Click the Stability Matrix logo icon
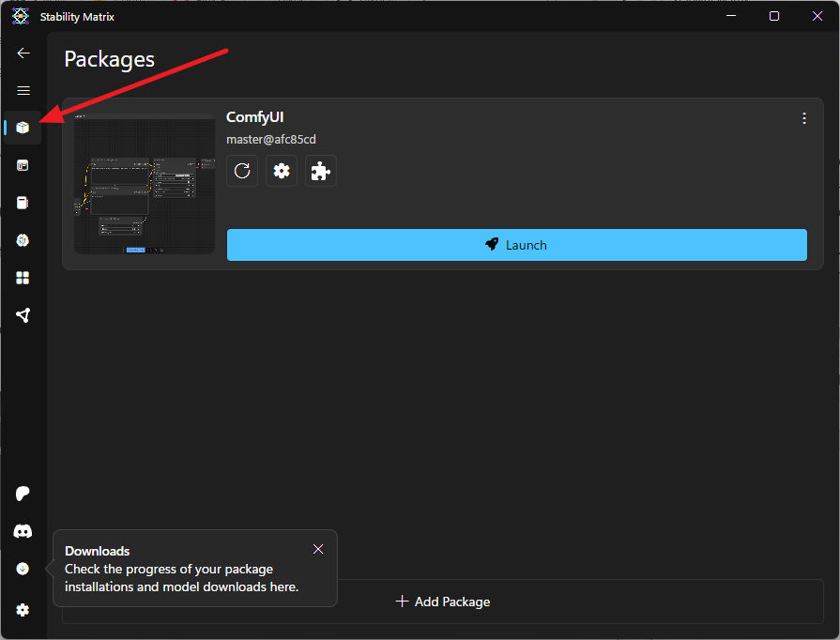This screenshot has height=640, width=840. click(21, 17)
